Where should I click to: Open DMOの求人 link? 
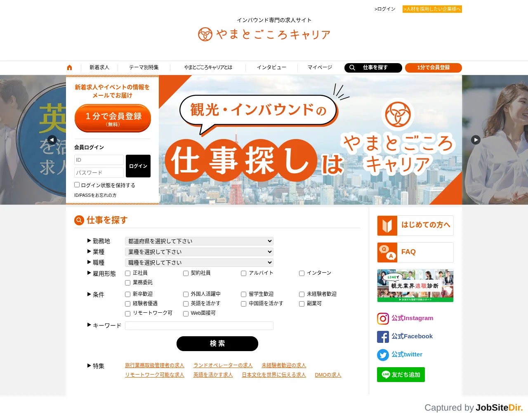(328, 375)
